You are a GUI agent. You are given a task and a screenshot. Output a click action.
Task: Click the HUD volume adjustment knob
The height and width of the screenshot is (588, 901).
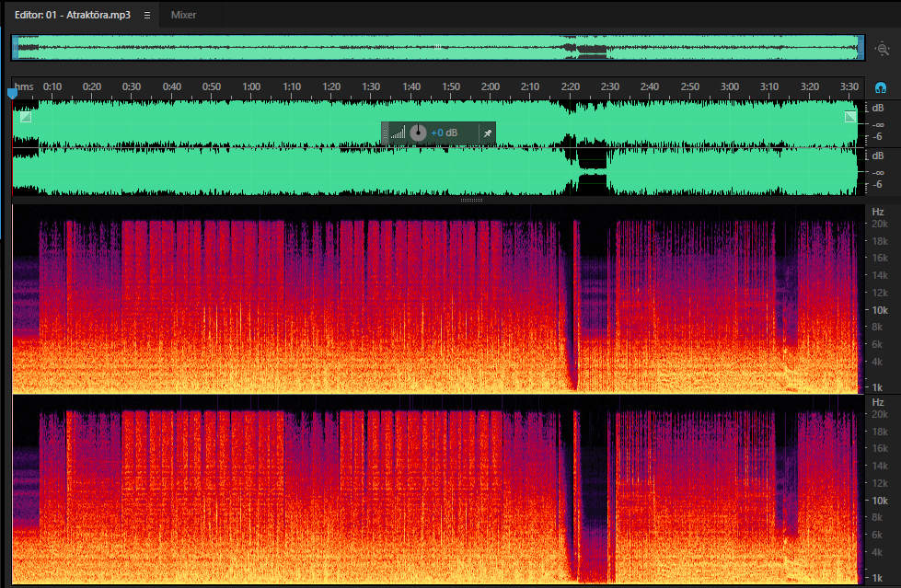[x=419, y=133]
